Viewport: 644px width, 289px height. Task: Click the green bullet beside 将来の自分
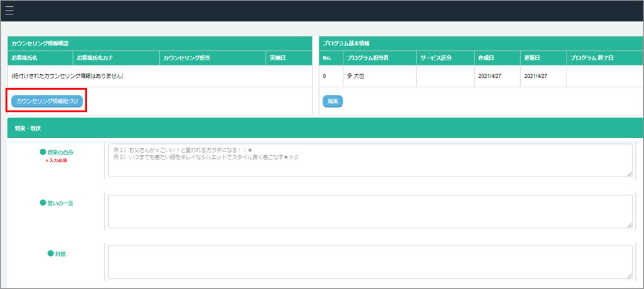(x=43, y=152)
